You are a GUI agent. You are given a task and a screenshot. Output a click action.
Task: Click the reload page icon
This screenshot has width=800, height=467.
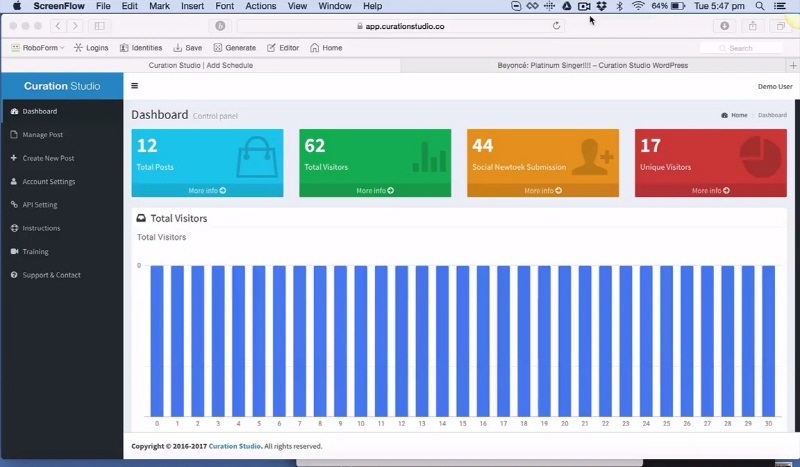556,26
